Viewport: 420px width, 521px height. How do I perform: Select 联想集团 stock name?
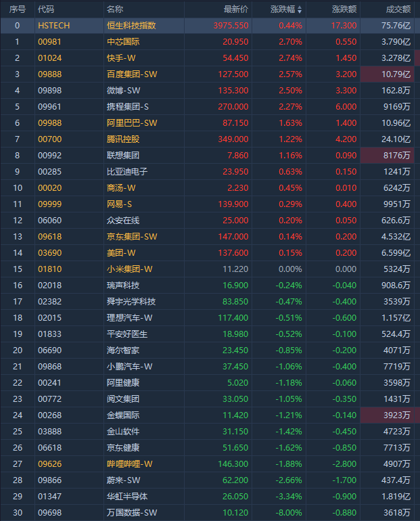(x=123, y=156)
